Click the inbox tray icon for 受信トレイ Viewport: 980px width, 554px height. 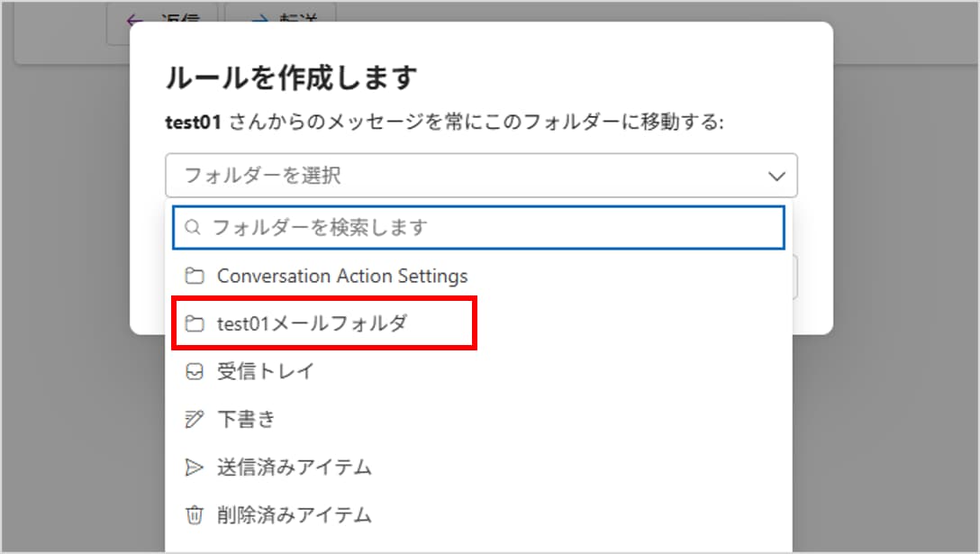(194, 371)
